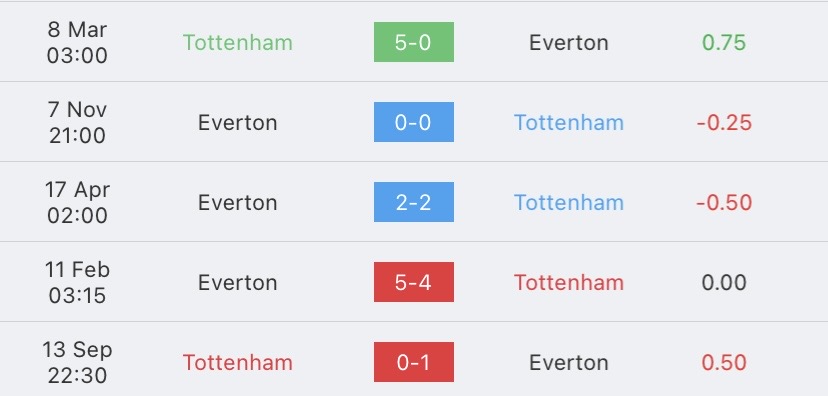Select green Tottenham in 8 Mar match
Viewport: 828px width, 396px height.
point(238,43)
